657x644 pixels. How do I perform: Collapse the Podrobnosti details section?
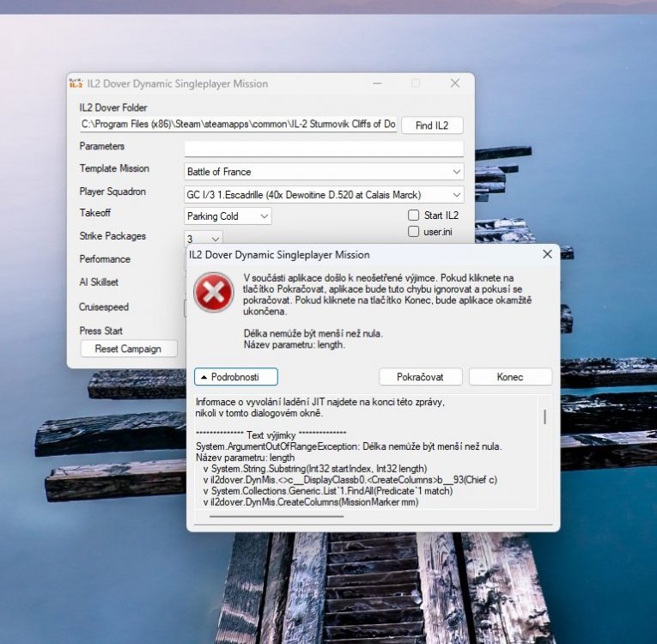point(236,377)
